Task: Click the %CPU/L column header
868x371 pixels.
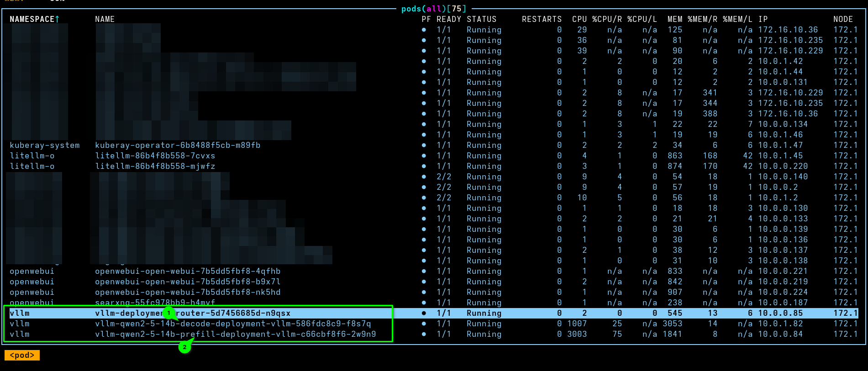Action: click(x=642, y=19)
